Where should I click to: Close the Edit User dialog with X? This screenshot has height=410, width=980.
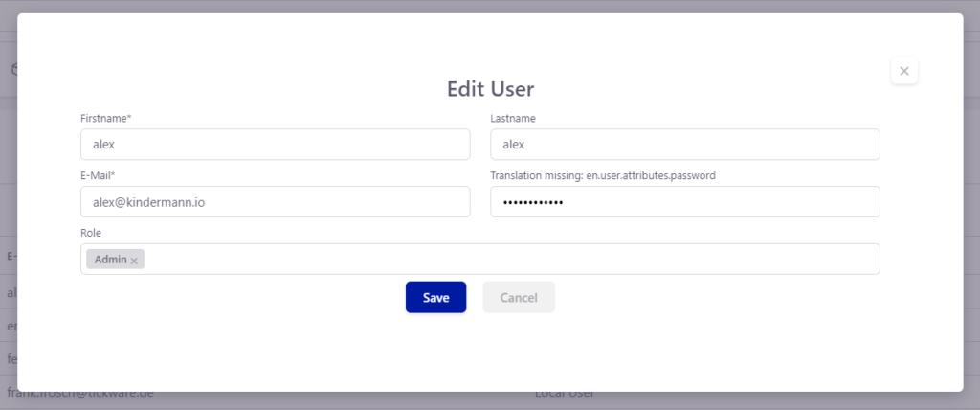(903, 71)
